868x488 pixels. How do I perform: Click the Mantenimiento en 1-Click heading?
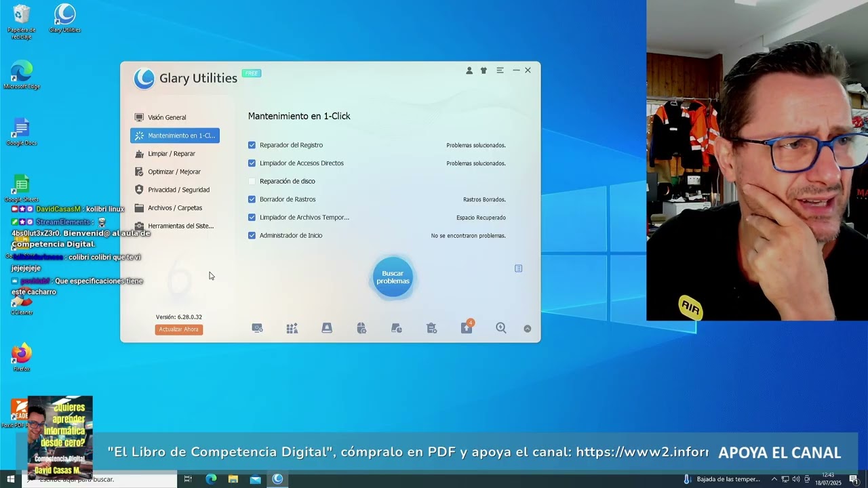pyautogui.click(x=299, y=116)
